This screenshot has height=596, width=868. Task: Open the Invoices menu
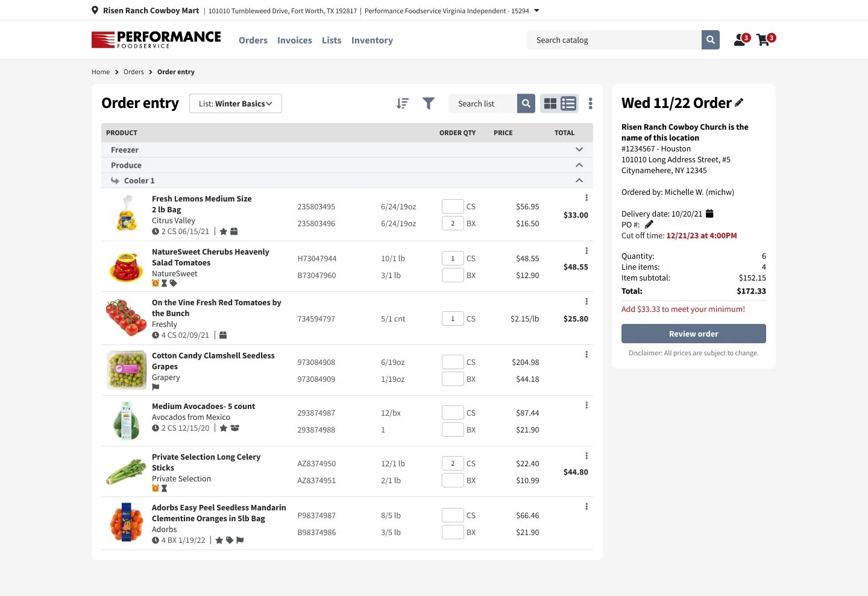tap(295, 40)
